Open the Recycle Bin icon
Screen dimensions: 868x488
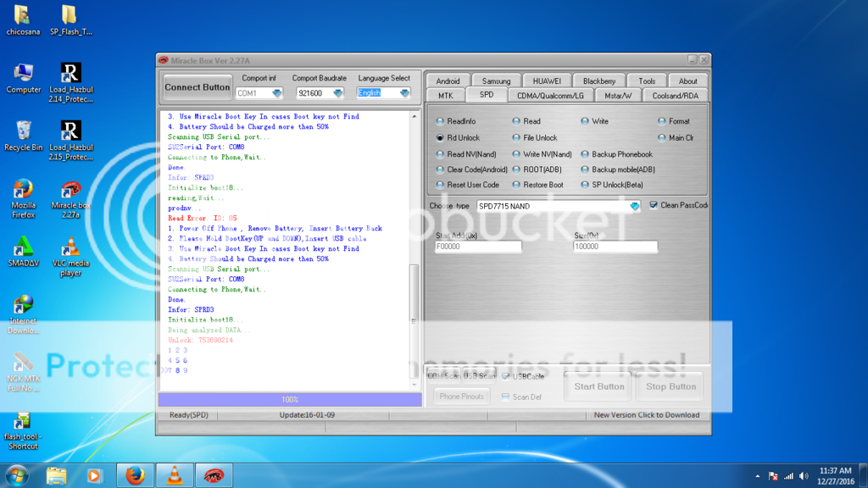coord(23,133)
